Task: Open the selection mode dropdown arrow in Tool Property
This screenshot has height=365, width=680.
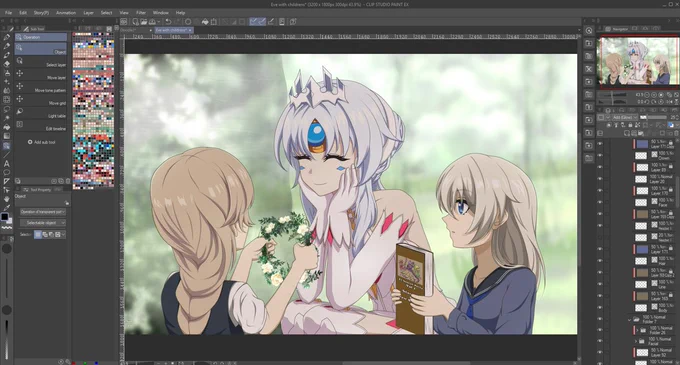Action: pyautogui.click(x=64, y=234)
